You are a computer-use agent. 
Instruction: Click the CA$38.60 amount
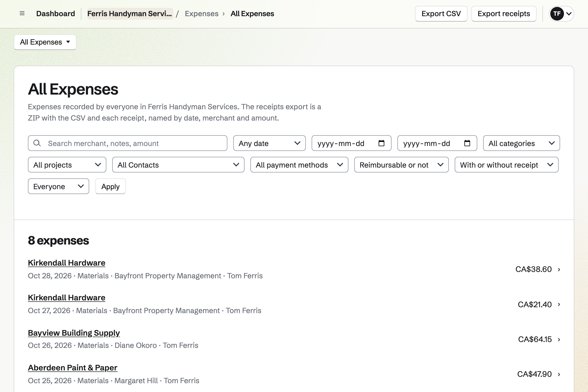coord(534,269)
